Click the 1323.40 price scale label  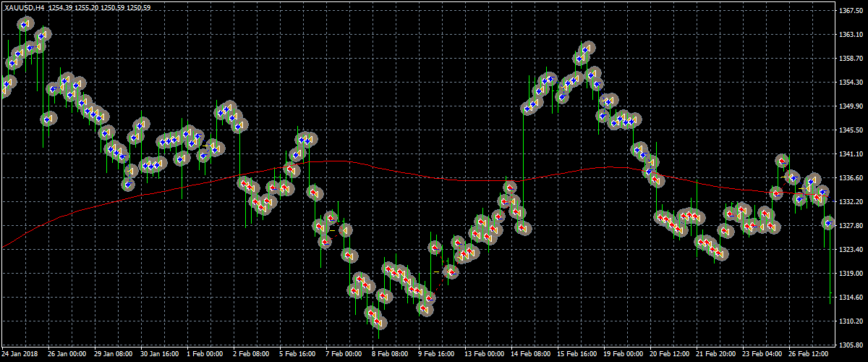click(851, 250)
